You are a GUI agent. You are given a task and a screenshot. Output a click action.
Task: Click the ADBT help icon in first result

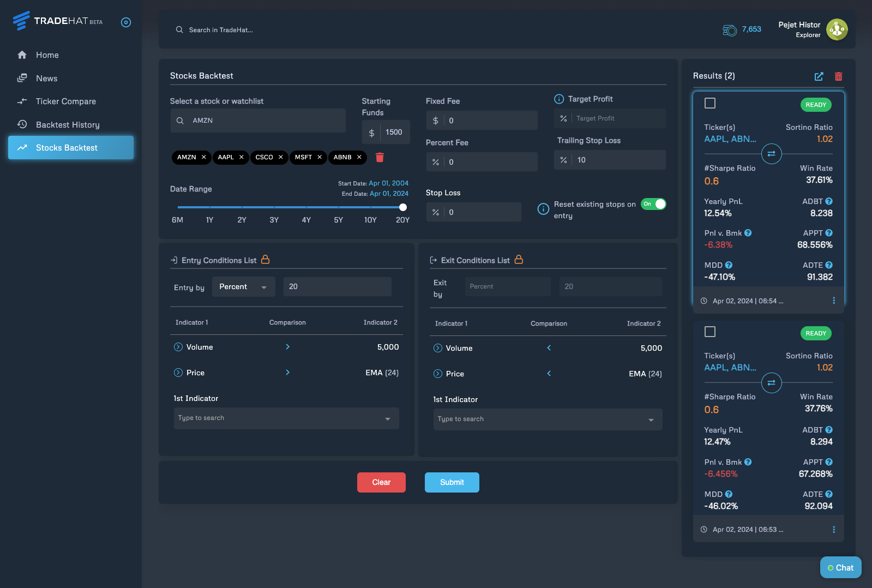point(829,201)
